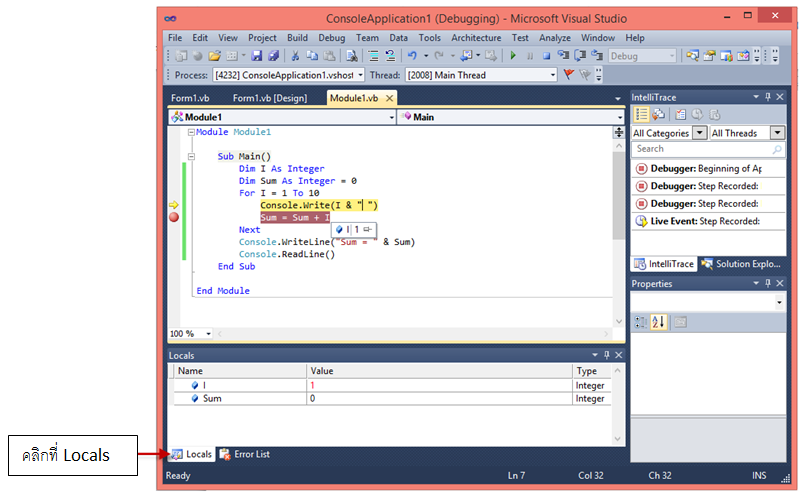Collapse the Module Module1 code region
Viewport: 804px width, 497px height.
pyautogui.click(x=191, y=132)
